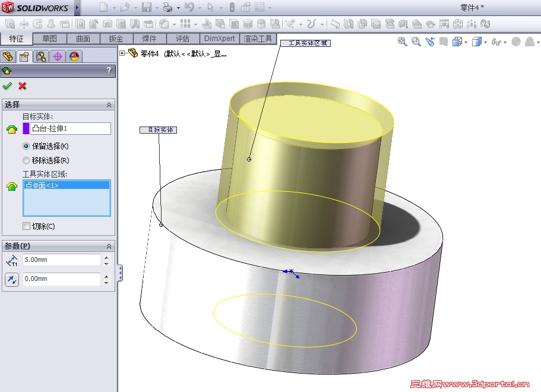541x392 pixels.
Task: Expand the SolidWorks menu arrow beside logo
Action: click(x=77, y=7)
